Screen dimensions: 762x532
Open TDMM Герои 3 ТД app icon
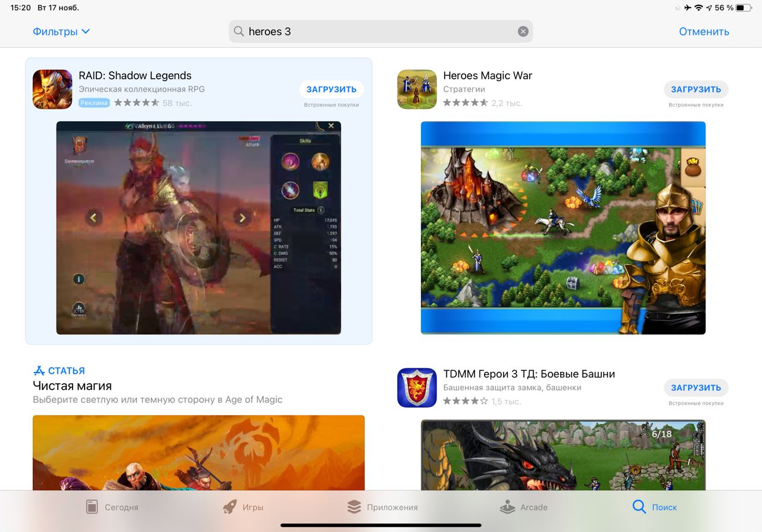pos(417,387)
